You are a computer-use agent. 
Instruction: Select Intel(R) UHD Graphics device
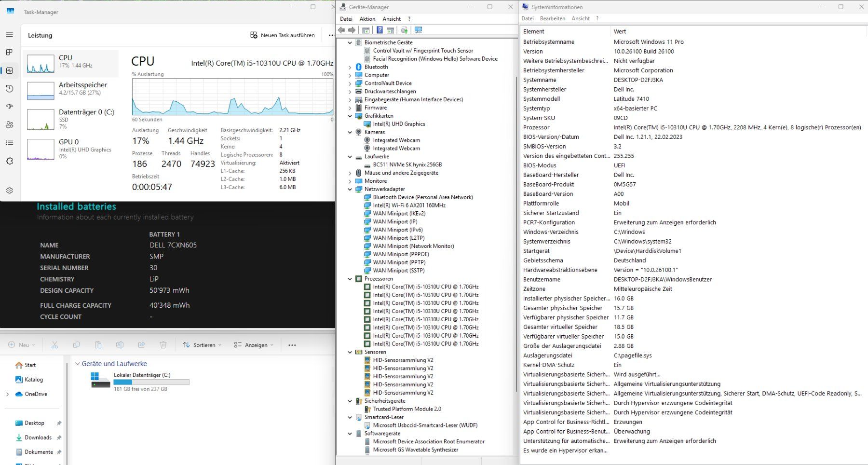point(399,124)
